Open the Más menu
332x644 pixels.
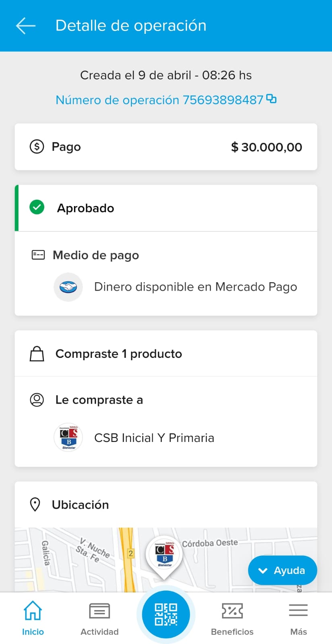point(298,618)
